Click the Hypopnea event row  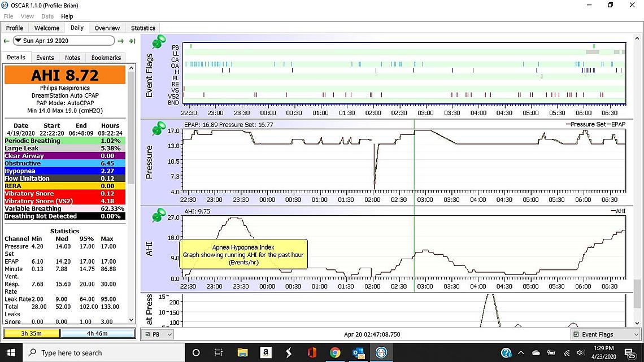65,171
